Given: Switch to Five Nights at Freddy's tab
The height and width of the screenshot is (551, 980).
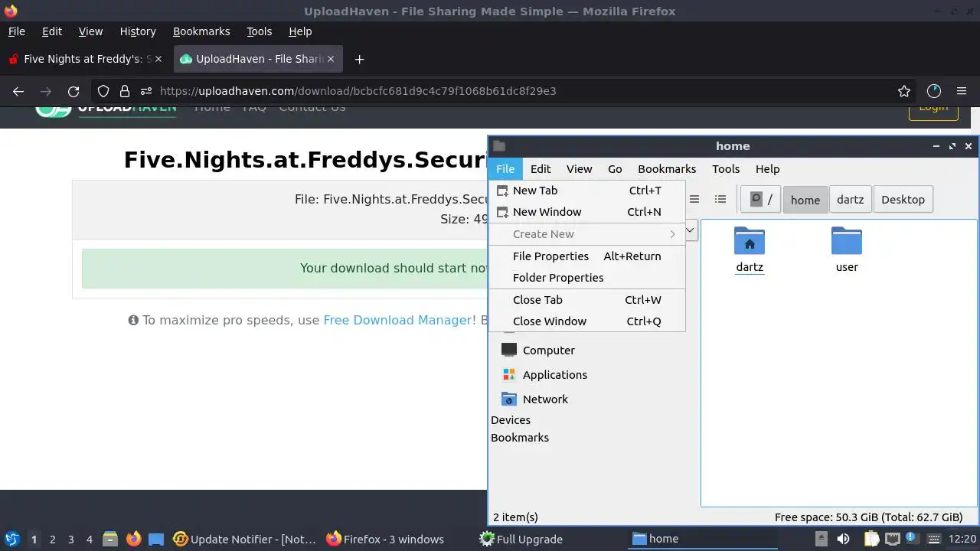Looking at the screenshot, I should click(x=86, y=59).
